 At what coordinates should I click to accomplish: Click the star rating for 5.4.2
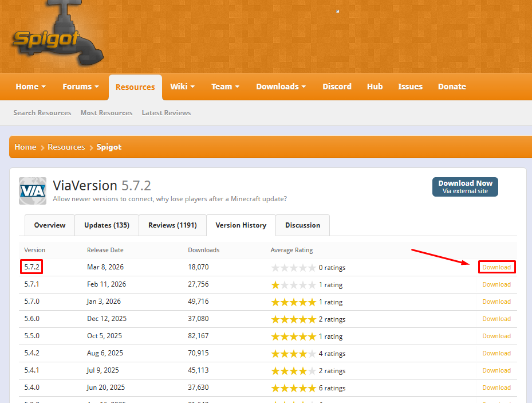[293, 354]
